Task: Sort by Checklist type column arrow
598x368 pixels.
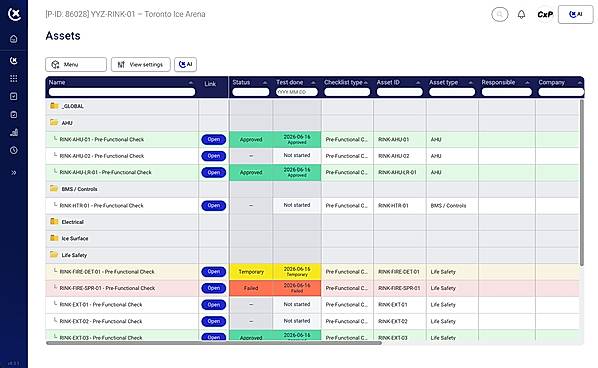Action: coord(366,83)
